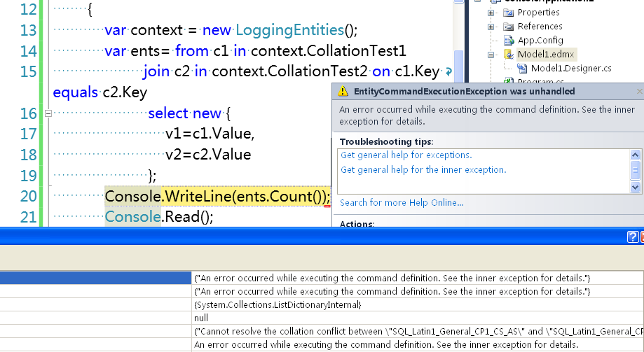
Task: Expand the Properties folder node
Action: pos(491,13)
